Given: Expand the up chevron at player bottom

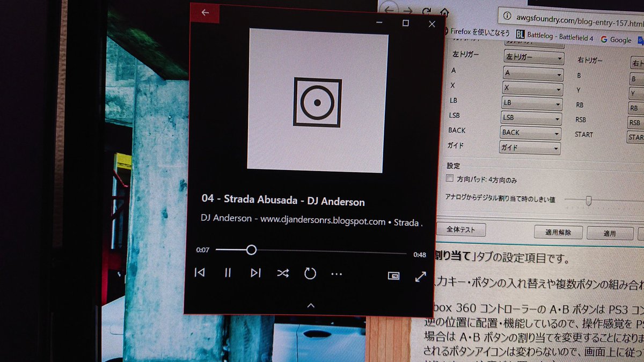Looking at the screenshot, I should tap(310, 306).
